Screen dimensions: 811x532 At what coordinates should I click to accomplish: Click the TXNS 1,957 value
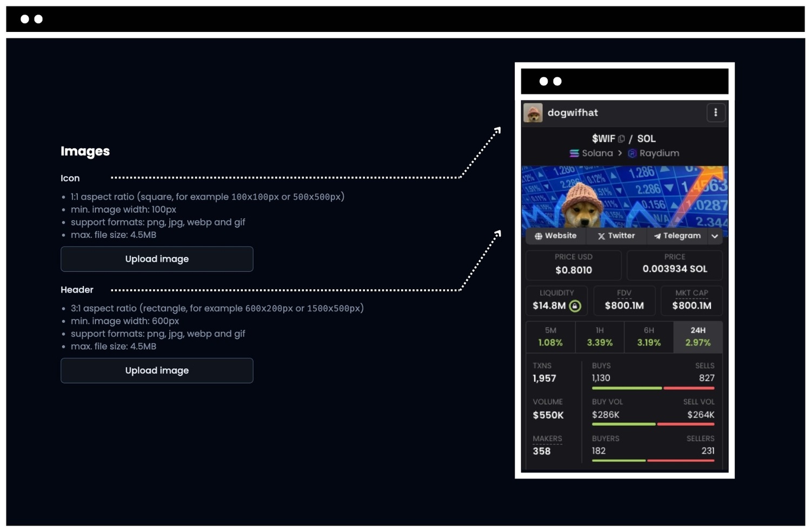(x=544, y=378)
